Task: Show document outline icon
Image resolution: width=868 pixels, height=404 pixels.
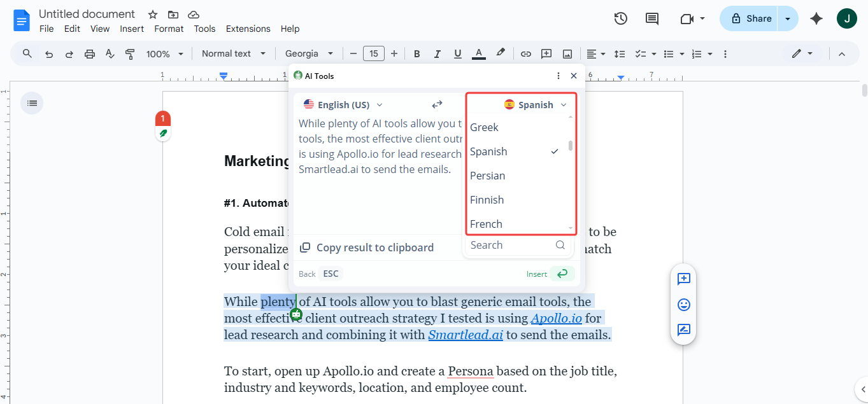Action: click(32, 103)
